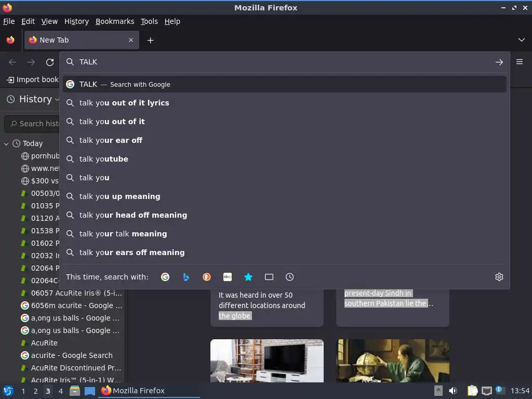Open the File menu
Viewport: 532px width, 399px height.
coord(9,21)
